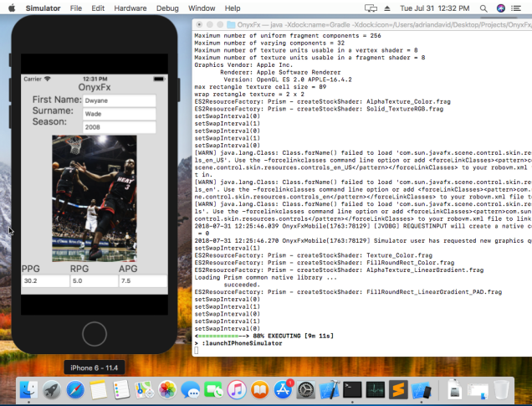
Task: Open Photos from the Dock
Action: pos(167,390)
